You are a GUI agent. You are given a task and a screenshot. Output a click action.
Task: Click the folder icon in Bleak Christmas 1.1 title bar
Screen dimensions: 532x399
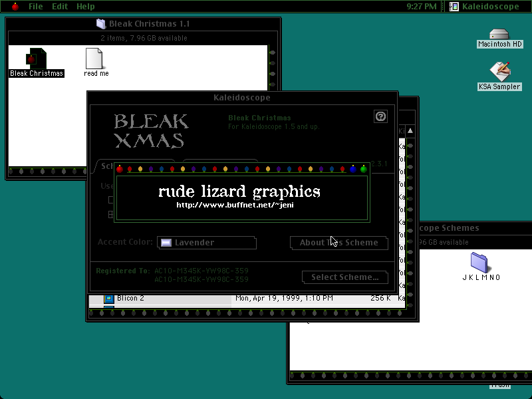click(101, 24)
